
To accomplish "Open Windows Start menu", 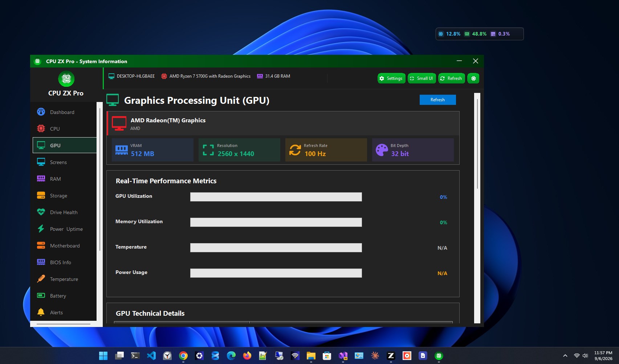I will (x=103, y=356).
